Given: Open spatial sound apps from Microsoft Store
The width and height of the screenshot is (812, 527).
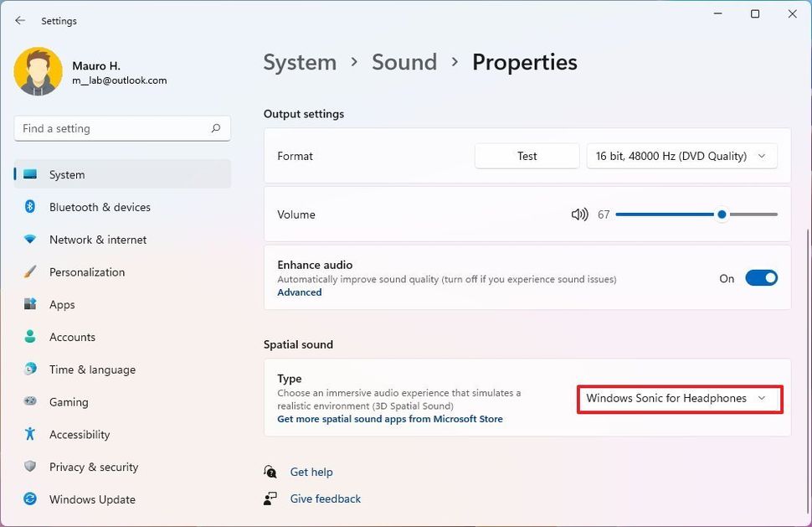Looking at the screenshot, I should 390,419.
